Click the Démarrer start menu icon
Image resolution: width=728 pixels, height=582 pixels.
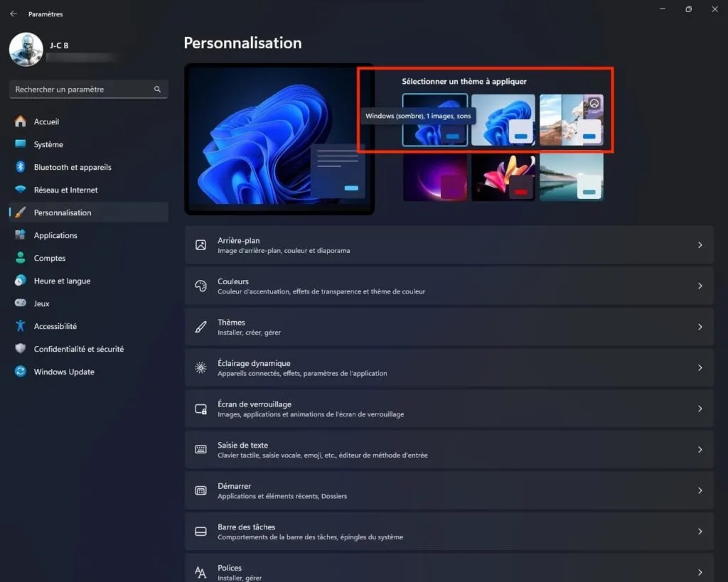point(200,490)
